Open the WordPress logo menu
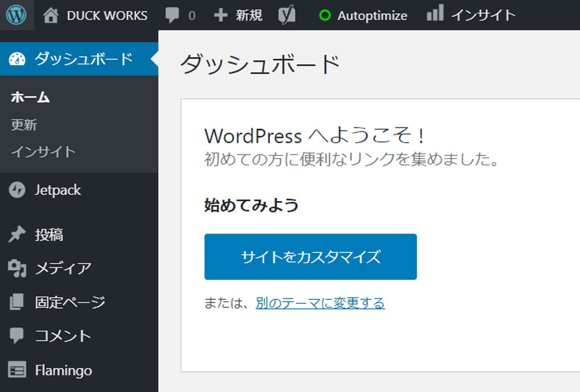Viewport: 580px width, 392px height. click(x=16, y=15)
